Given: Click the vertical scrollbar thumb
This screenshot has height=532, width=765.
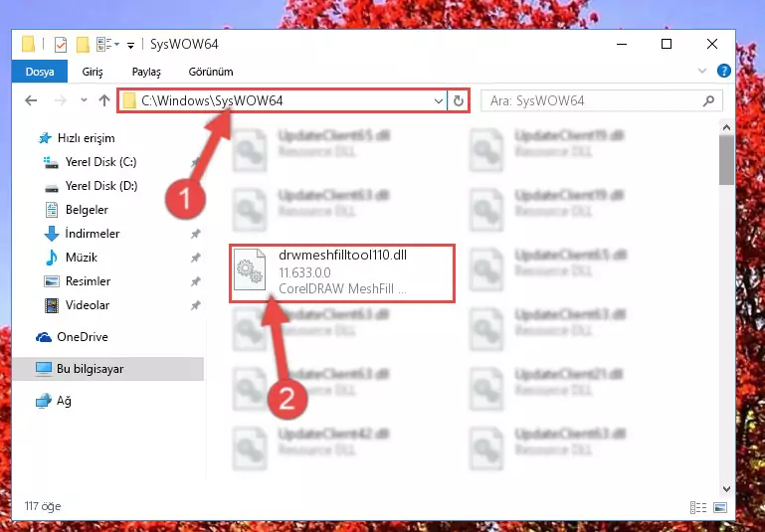Looking at the screenshot, I should coord(726,160).
